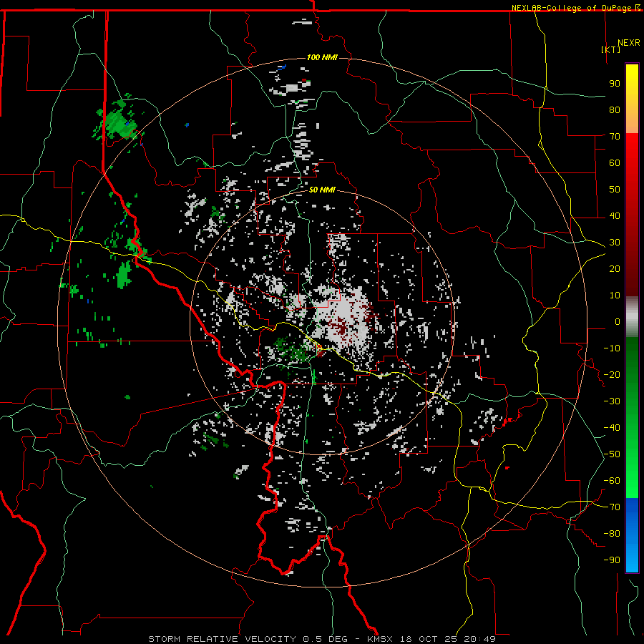Click the NEXR label above the color scale
Viewport: 644px width, 644px height.
(628, 43)
